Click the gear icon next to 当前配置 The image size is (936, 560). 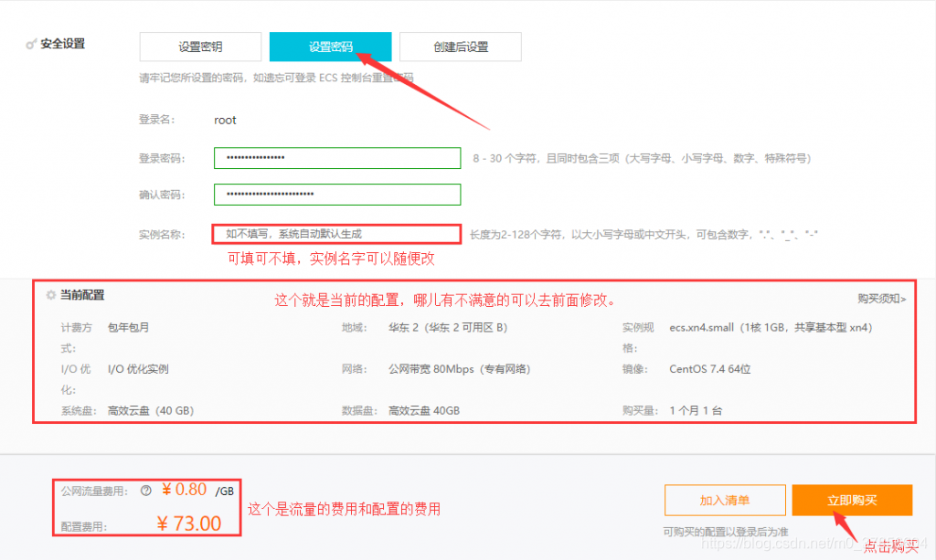[52, 293]
